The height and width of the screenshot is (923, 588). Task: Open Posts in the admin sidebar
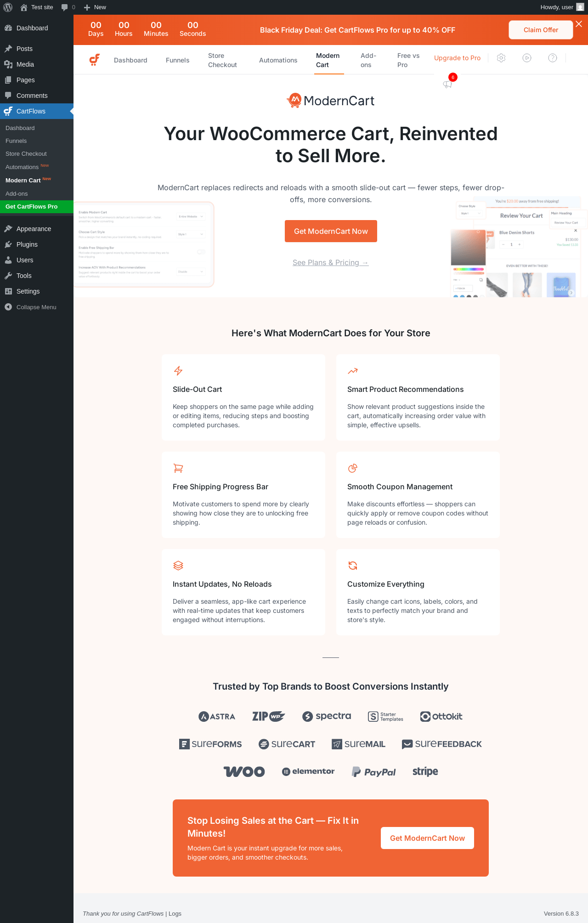[37, 49]
